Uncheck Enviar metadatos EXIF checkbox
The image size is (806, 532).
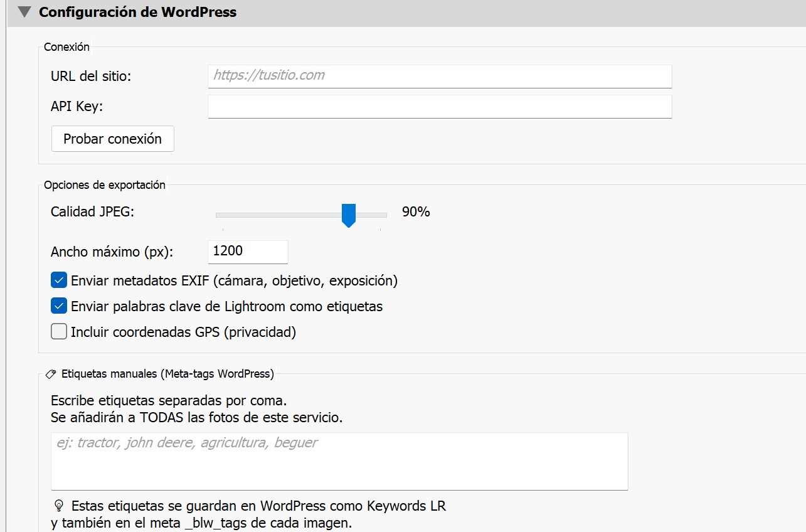coord(59,280)
